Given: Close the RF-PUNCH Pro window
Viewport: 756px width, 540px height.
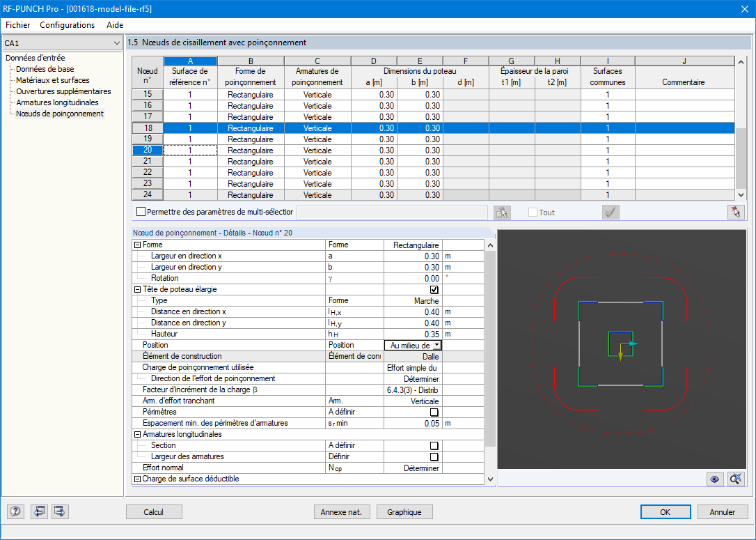Looking at the screenshot, I should coord(744,9).
